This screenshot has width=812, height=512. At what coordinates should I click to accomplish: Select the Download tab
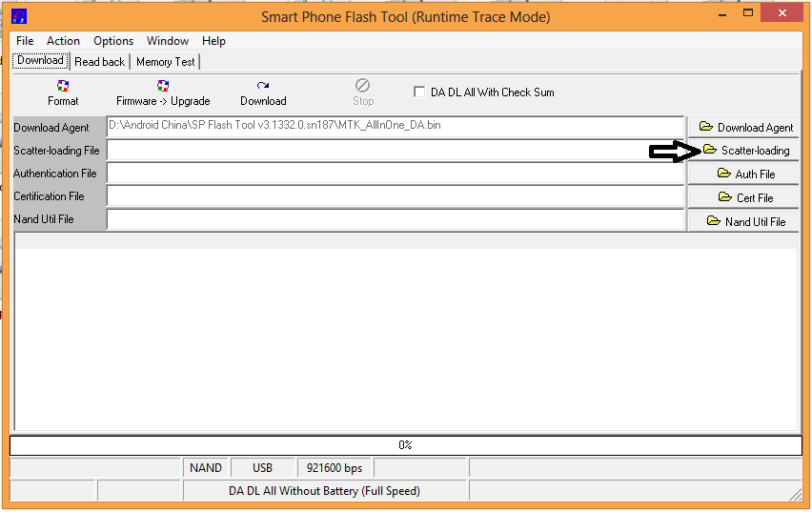pos(40,60)
